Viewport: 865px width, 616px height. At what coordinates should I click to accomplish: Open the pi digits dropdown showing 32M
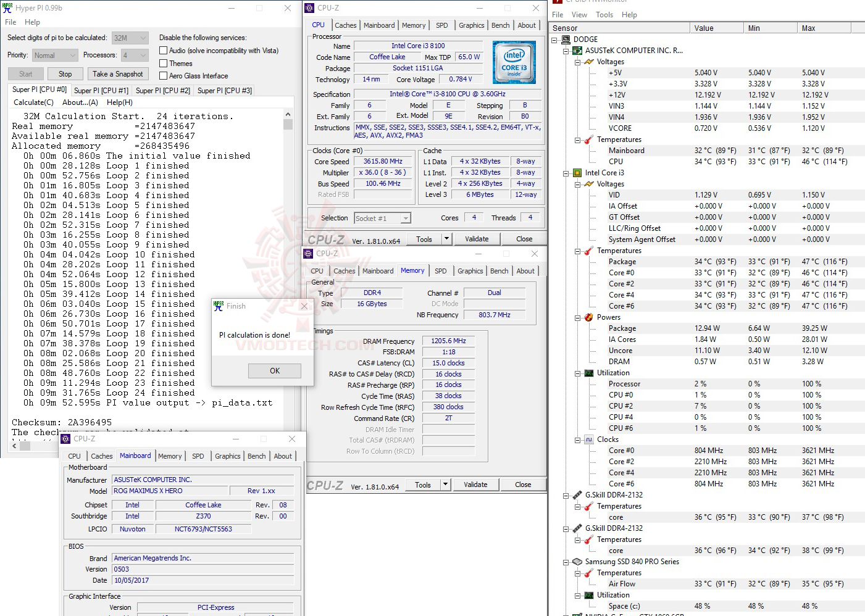point(130,38)
